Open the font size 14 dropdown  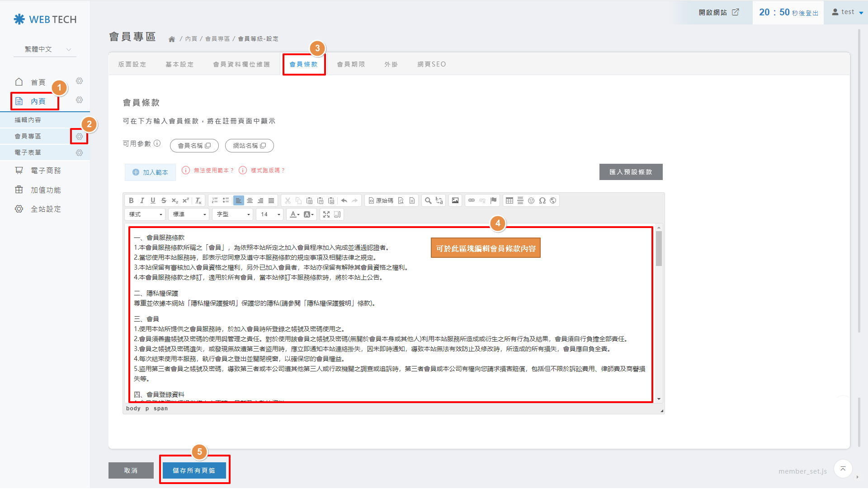tap(270, 215)
